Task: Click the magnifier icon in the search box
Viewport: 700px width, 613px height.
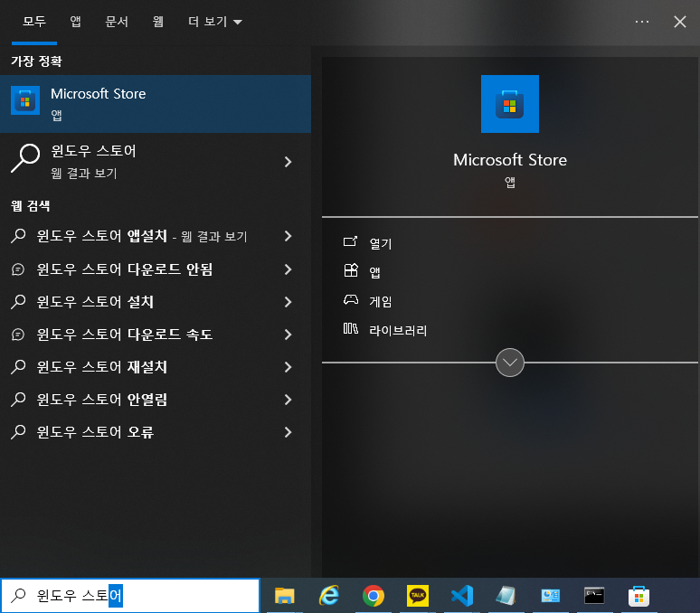Action: 18,595
